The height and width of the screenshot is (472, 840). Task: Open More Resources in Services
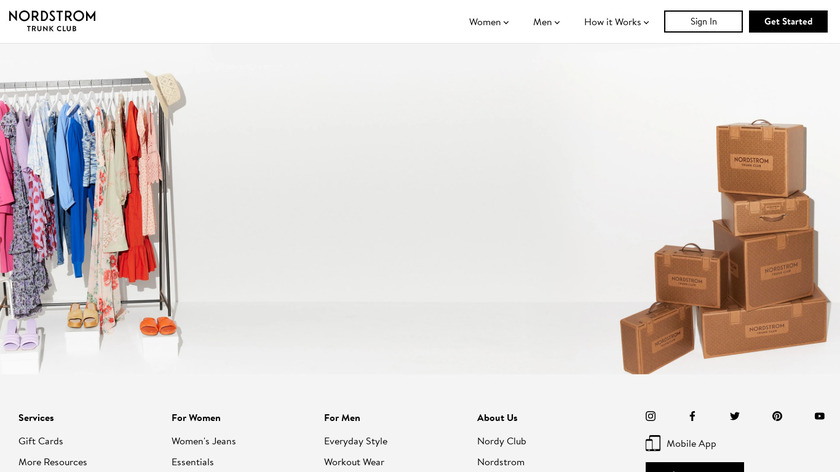click(x=52, y=462)
